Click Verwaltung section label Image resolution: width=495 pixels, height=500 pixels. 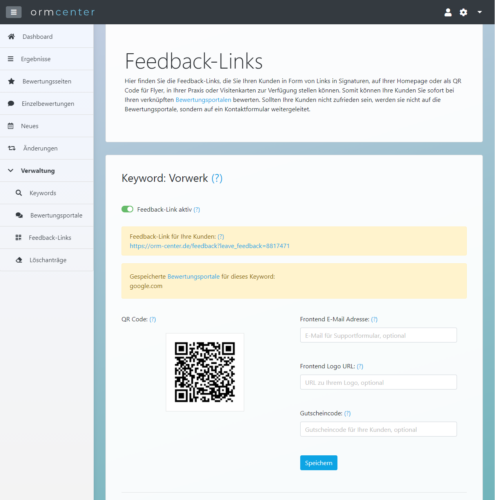38,171
